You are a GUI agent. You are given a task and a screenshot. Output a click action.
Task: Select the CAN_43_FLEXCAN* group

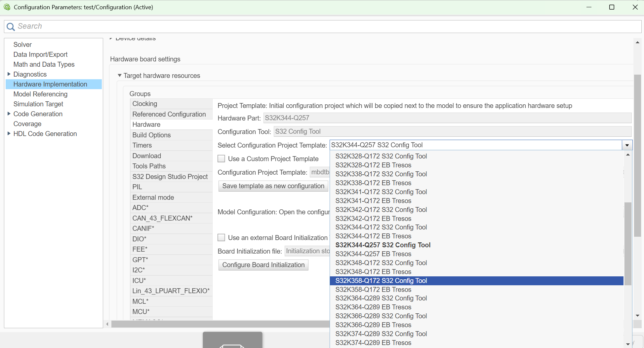pyautogui.click(x=171, y=218)
